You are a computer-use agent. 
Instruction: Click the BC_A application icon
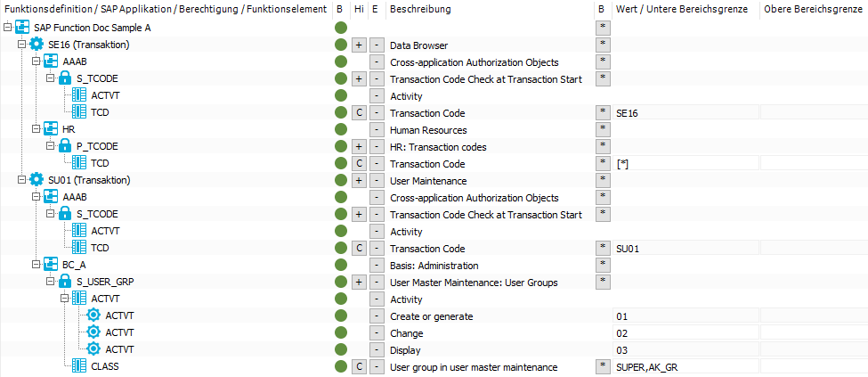[x=51, y=265]
